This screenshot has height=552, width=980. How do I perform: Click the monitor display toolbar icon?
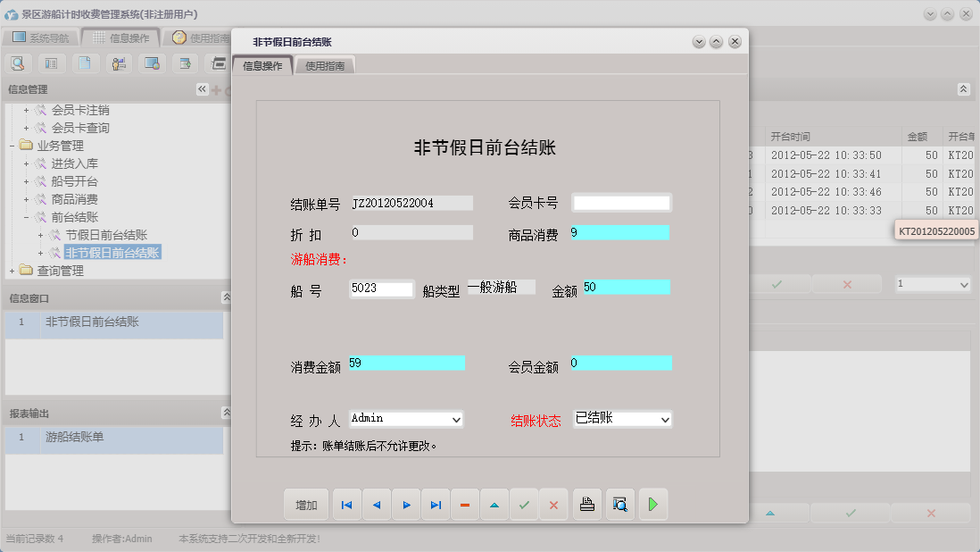point(151,63)
